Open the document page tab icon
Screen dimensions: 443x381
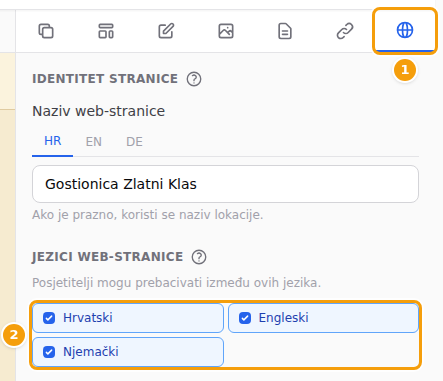click(x=285, y=31)
